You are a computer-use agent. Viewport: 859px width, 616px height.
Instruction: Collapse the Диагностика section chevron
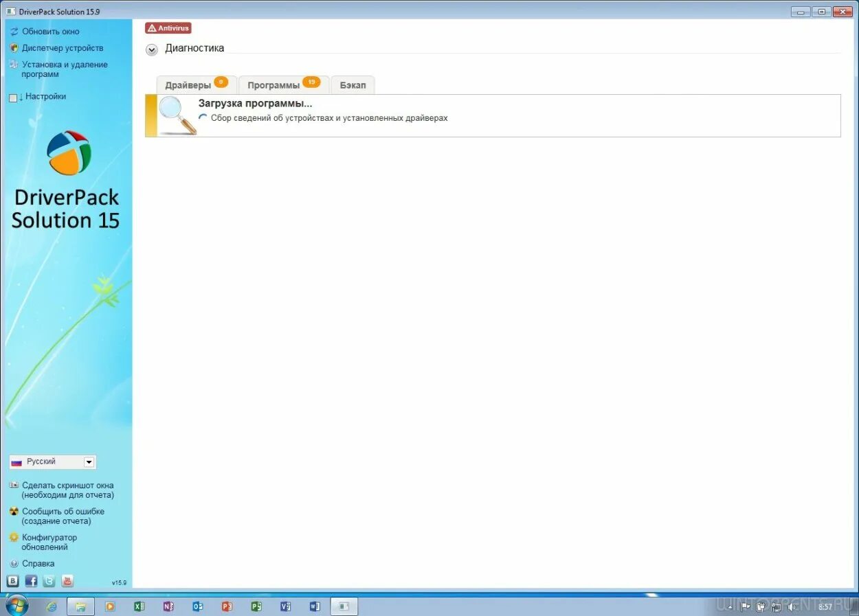point(152,49)
